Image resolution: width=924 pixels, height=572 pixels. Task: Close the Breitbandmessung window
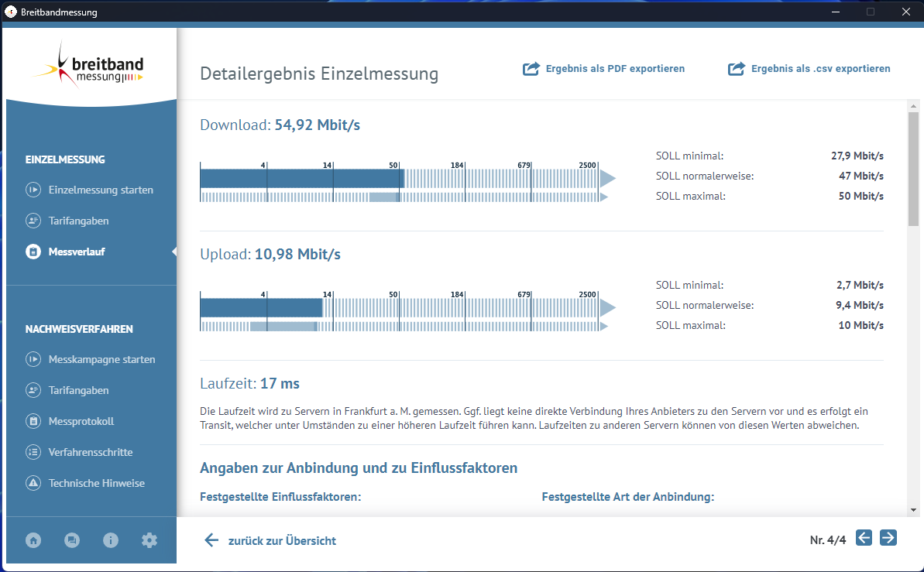coord(906,12)
